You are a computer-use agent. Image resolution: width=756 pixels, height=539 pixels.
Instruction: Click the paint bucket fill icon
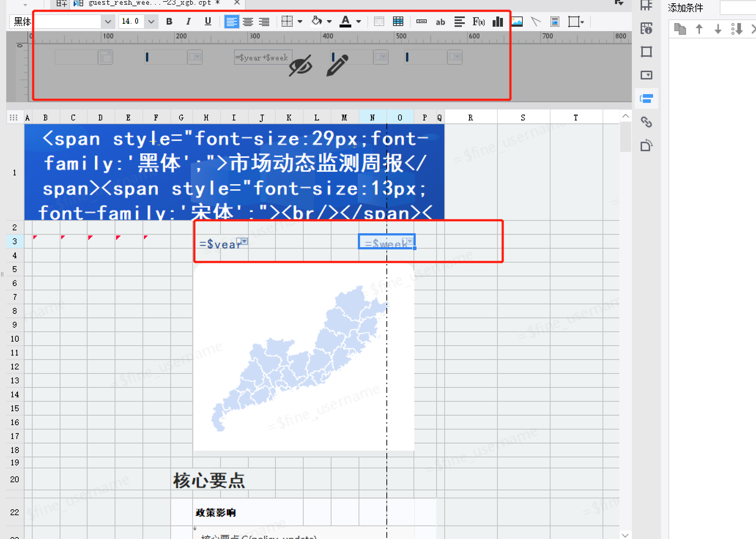coord(316,21)
